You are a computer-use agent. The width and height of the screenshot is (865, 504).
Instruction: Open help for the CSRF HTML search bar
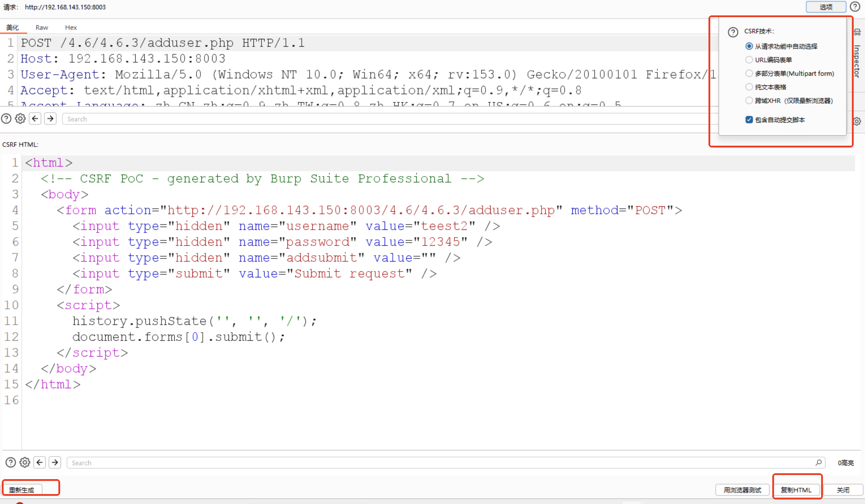(11, 462)
